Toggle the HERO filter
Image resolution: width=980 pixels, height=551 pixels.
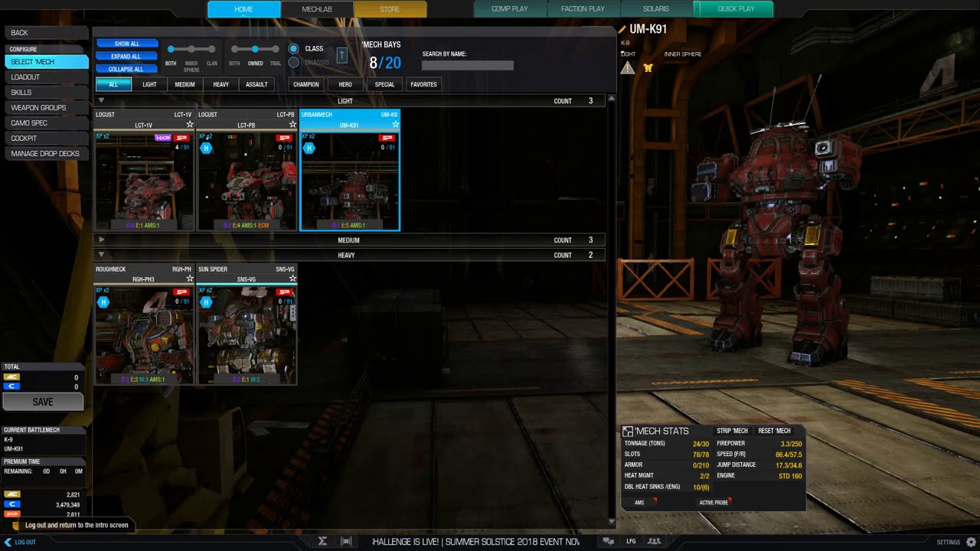(x=345, y=84)
